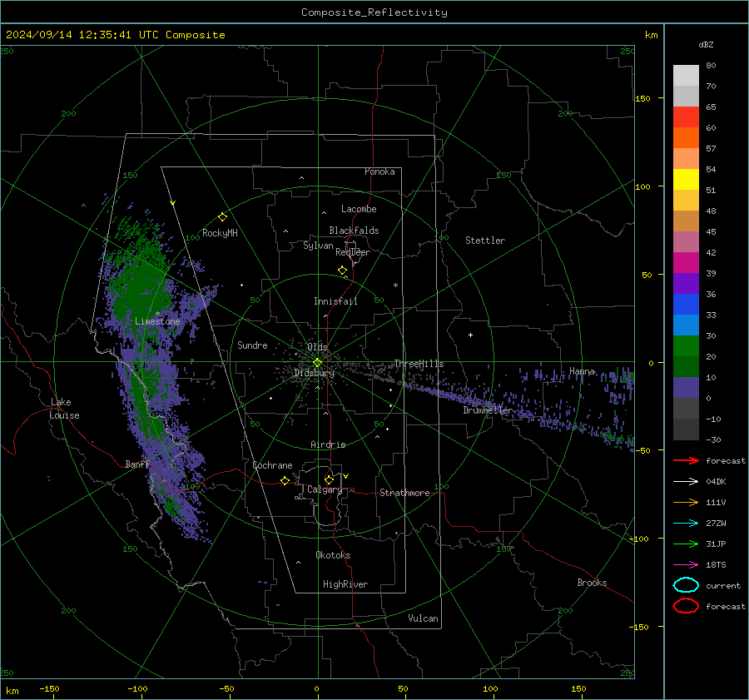Click the magenta 18TS arrow icon
This screenshot has height=700, width=749.
(x=686, y=565)
